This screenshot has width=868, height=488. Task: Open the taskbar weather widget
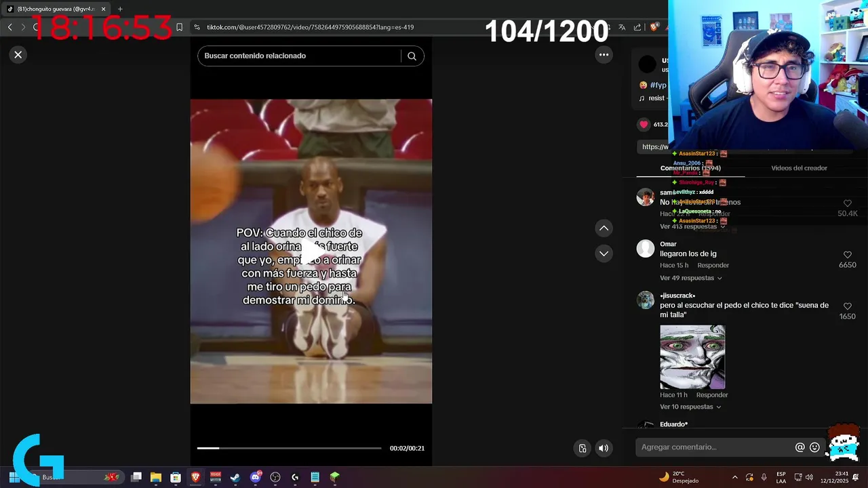pyautogui.click(x=679, y=477)
